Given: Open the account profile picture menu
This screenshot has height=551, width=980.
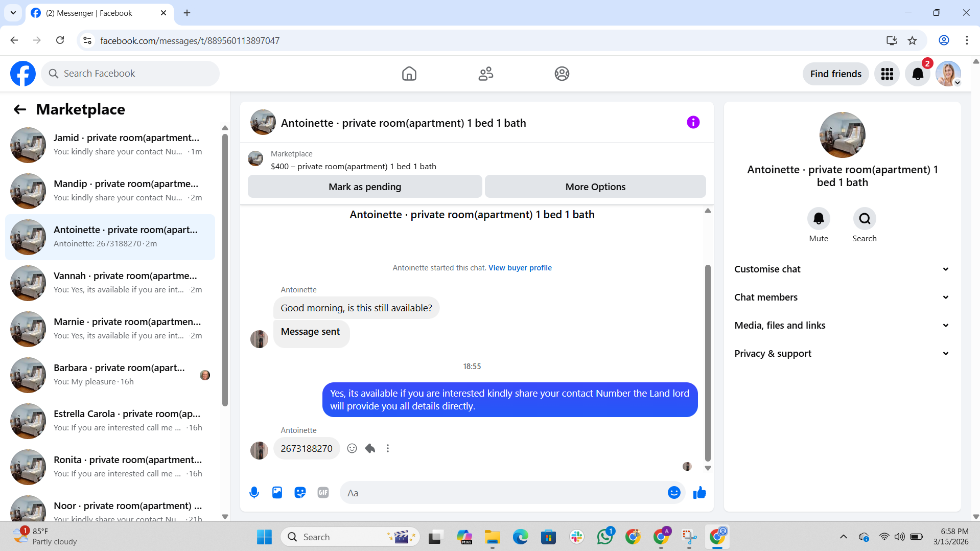Looking at the screenshot, I should point(948,74).
